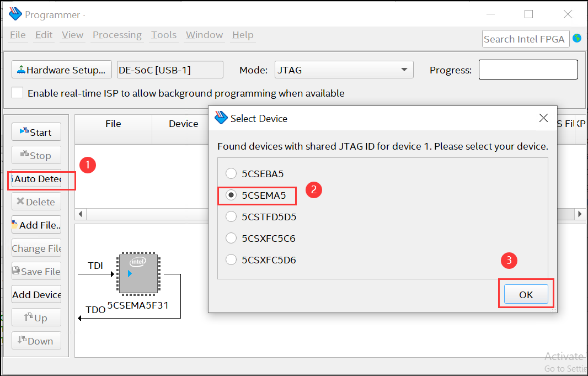This screenshot has height=376, width=588.
Task: Confirm device selection with OK
Action: coord(526,295)
